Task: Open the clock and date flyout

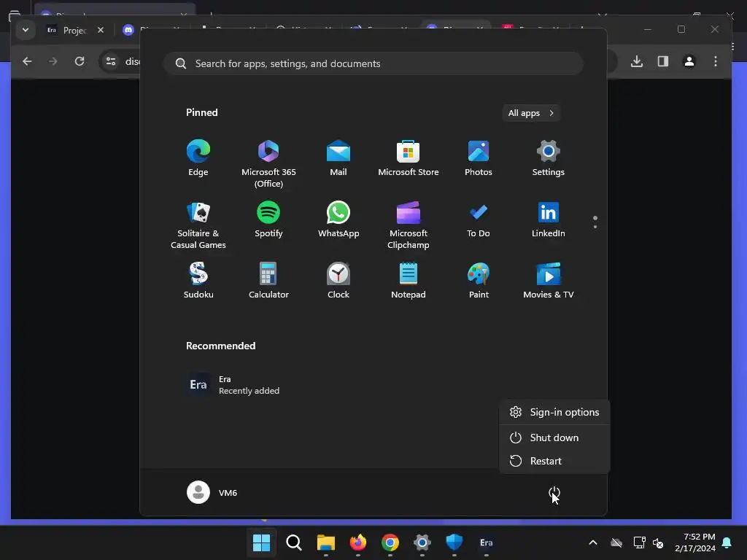Action: tap(695, 542)
